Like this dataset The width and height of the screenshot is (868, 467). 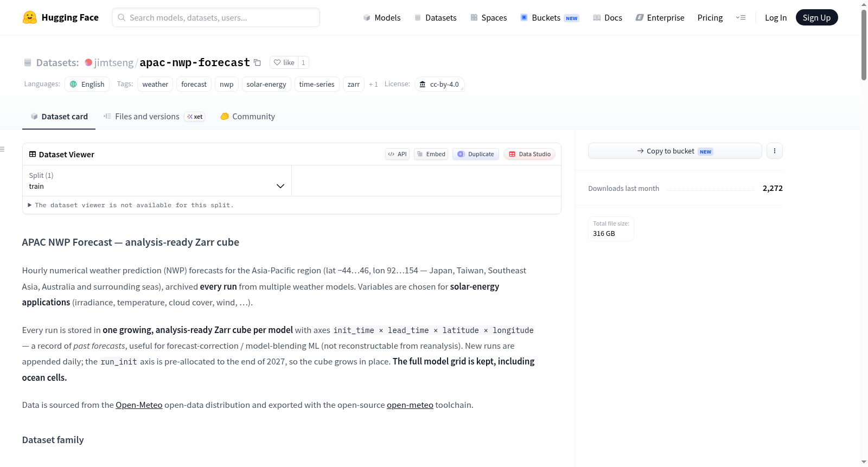point(284,62)
